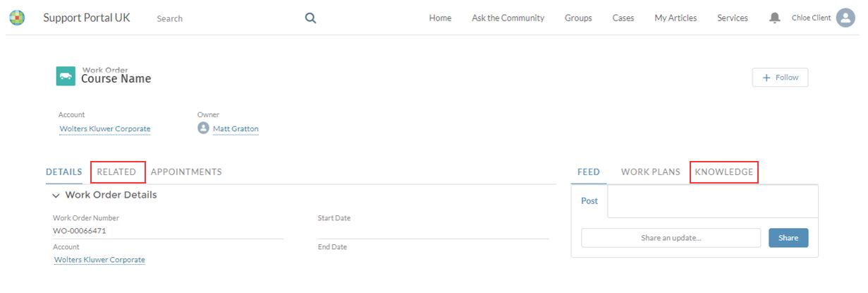
Task: Click the Support Portal UK title
Action: [87, 18]
